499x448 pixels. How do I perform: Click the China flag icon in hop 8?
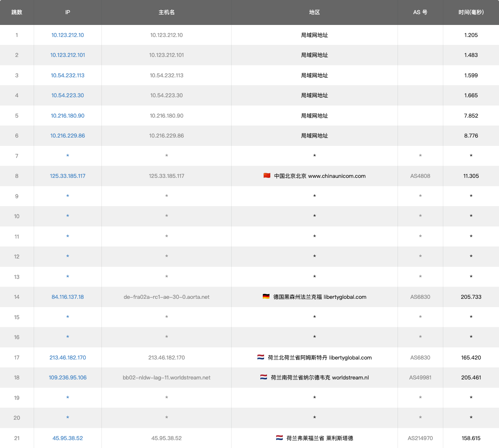pos(267,176)
